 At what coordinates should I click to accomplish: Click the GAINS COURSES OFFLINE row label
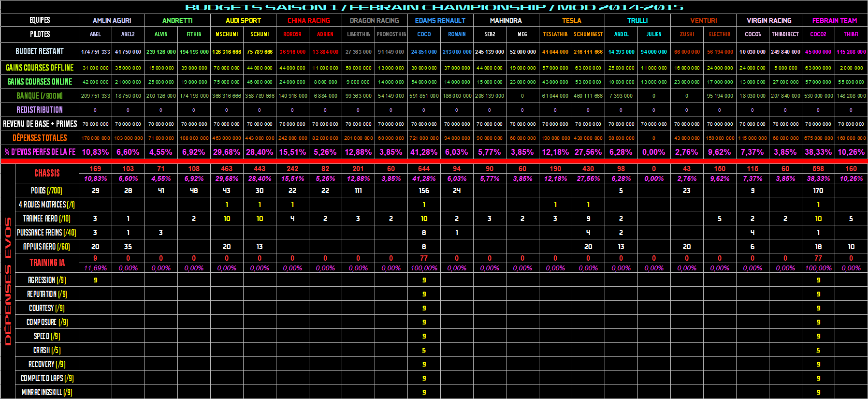pos(40,68)
